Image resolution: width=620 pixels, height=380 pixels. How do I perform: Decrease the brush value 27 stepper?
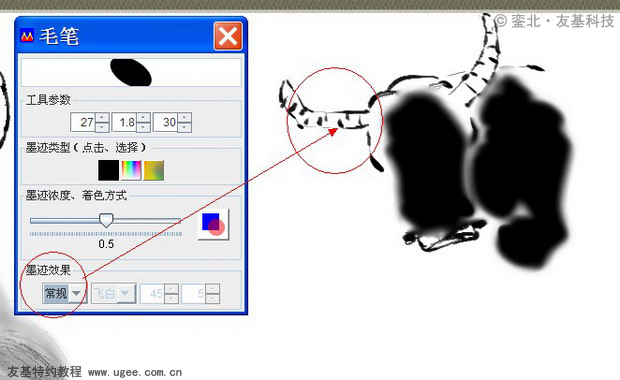[102, 127]
